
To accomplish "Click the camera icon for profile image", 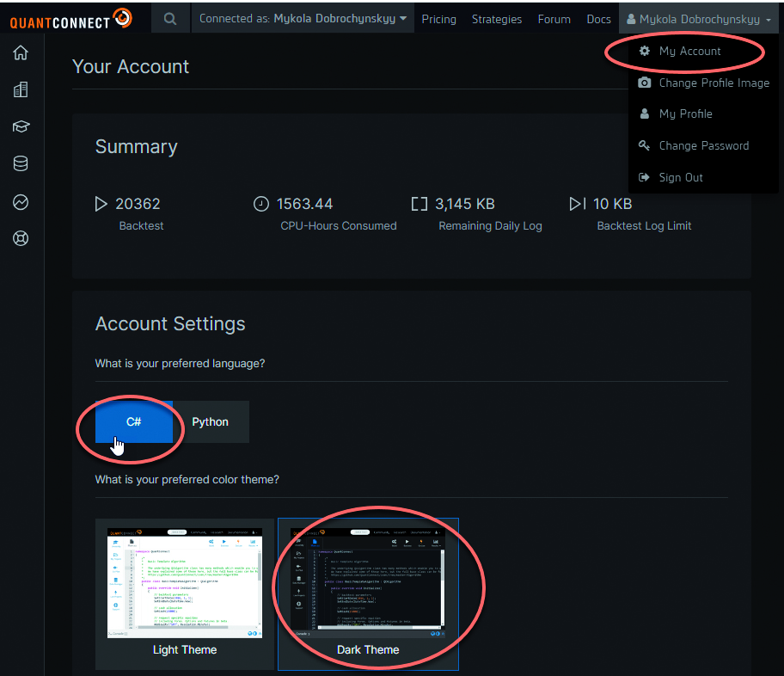I will [645, 83].
